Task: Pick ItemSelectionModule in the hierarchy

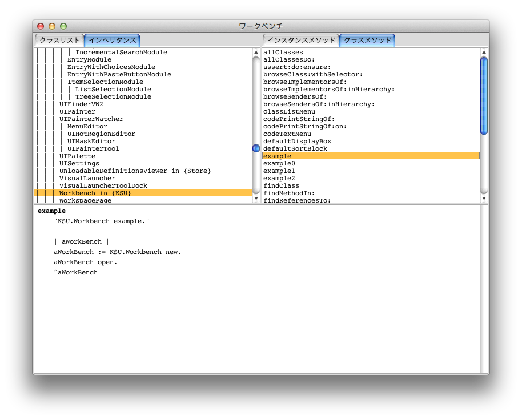Action: [105, 82]
